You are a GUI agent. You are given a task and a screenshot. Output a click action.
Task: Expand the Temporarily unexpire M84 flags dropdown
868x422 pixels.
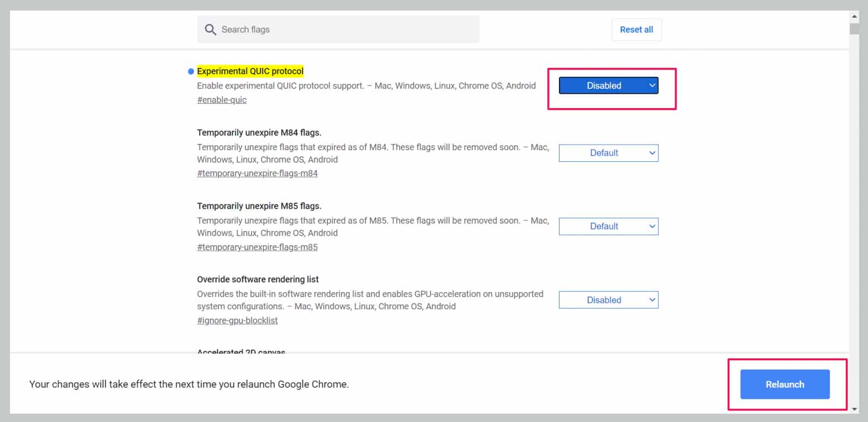pos(608,153)
